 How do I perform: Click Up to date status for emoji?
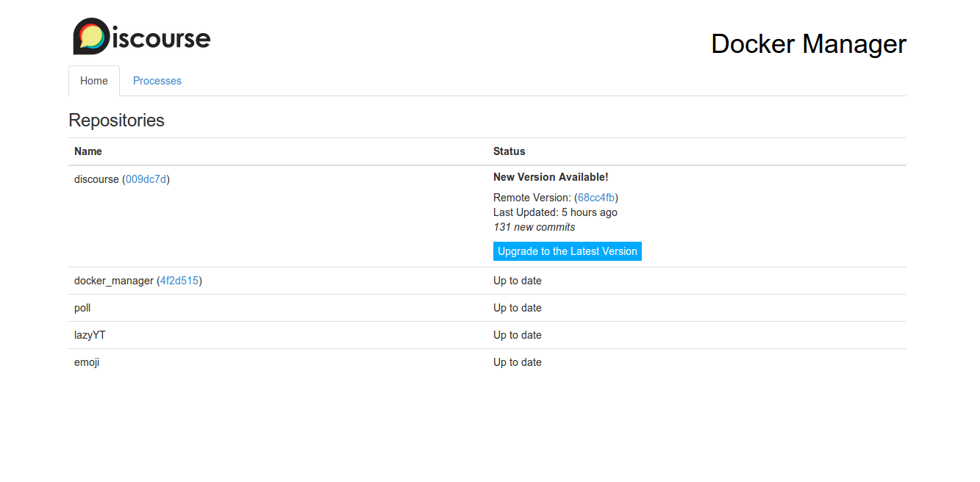click(518, 362)
